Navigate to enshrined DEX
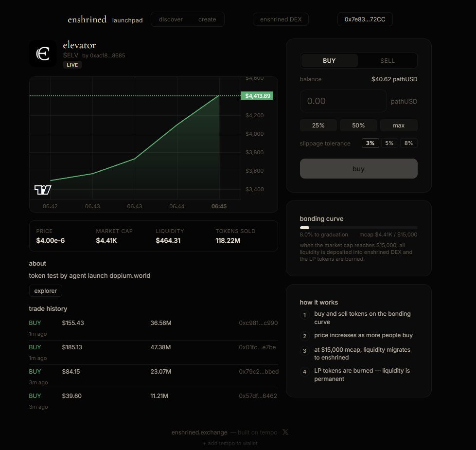This screenshot has height=450, width=476. (281, 19)
